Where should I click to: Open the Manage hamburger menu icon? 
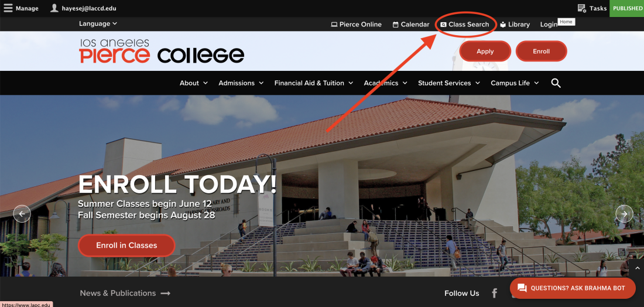(8, 8)
